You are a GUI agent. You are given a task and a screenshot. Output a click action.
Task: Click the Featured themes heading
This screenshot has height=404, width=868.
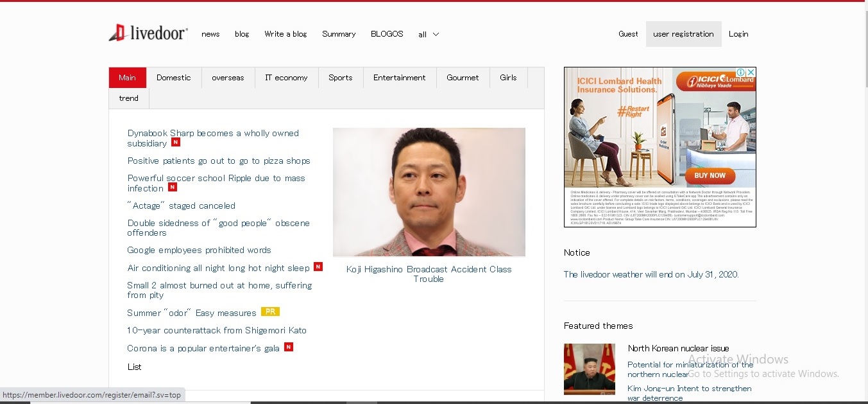point(598,326)
